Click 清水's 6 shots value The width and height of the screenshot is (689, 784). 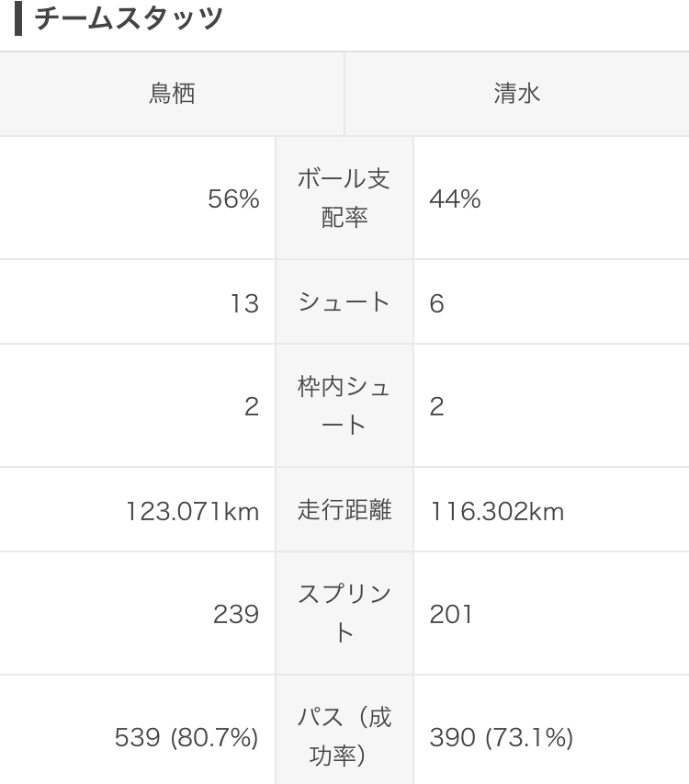[436, 303]
